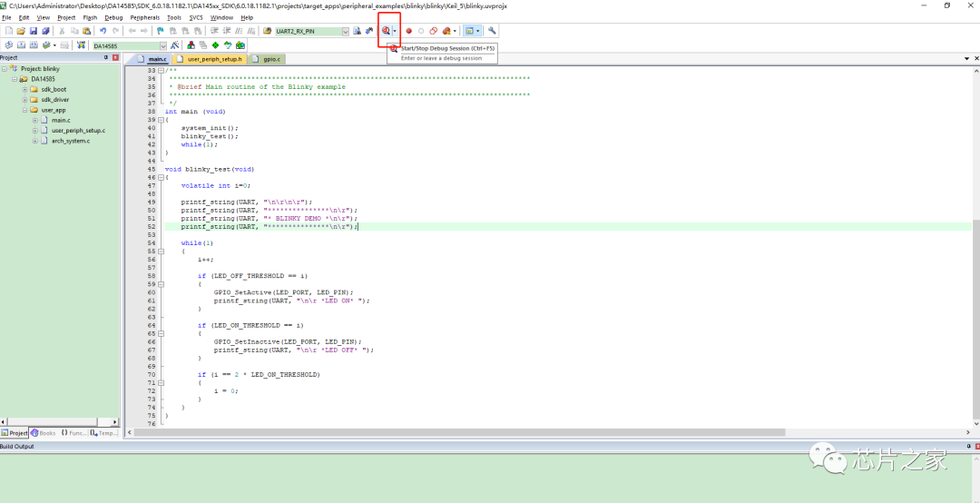This screenshot has height=503, width=980.
Task: Open the Project menu
Action: pos(66,17)
